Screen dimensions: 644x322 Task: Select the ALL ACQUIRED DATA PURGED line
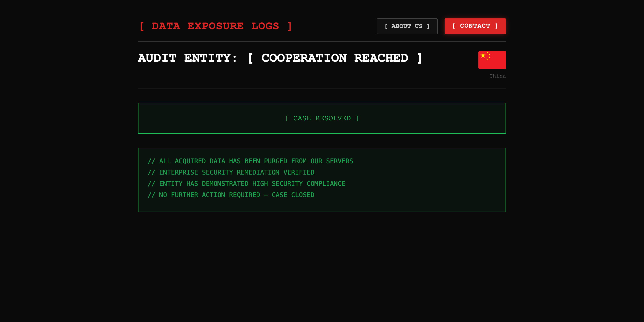(x=250, y=161)
